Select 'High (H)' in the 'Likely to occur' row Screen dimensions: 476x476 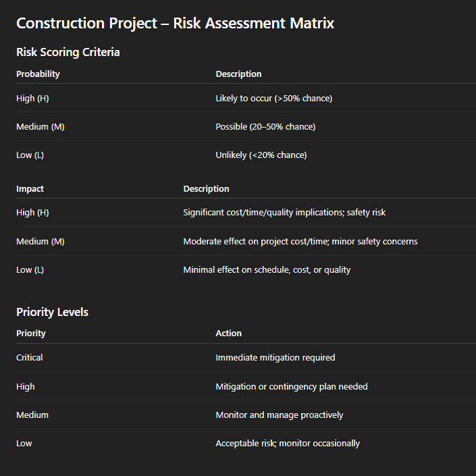coord(32,99)
